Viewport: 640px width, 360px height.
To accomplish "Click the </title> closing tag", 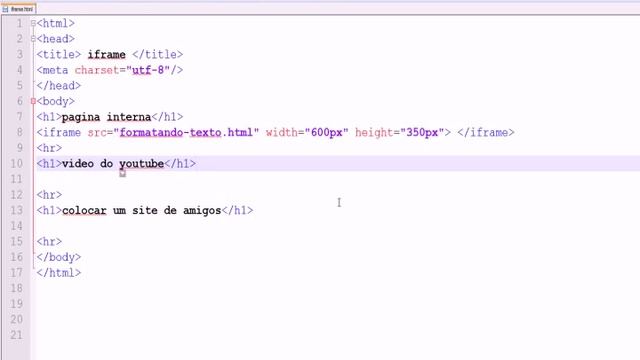I will tap(158, 55).
